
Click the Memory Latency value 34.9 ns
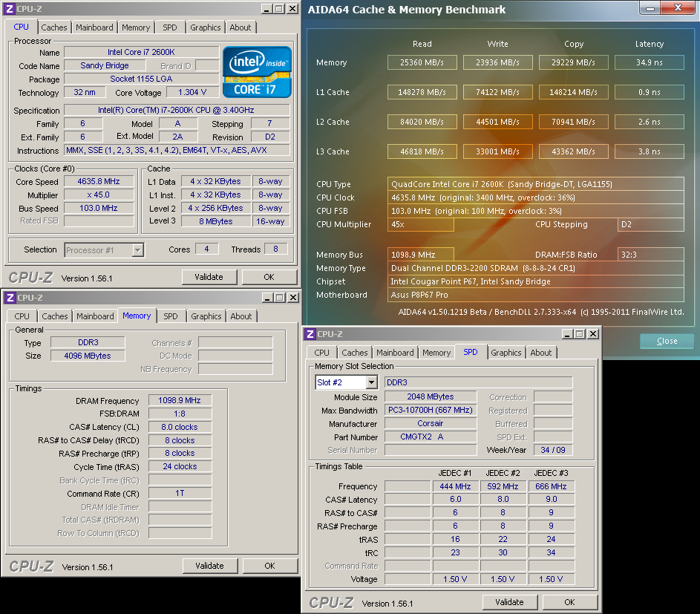pyautogui.click(x=650, y=62)
